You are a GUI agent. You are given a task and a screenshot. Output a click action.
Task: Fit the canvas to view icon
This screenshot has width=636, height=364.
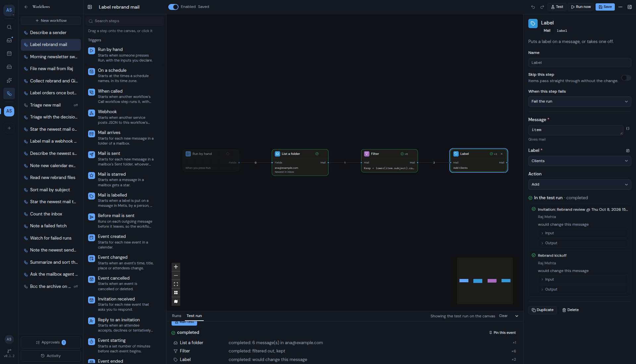click(176, 284)
